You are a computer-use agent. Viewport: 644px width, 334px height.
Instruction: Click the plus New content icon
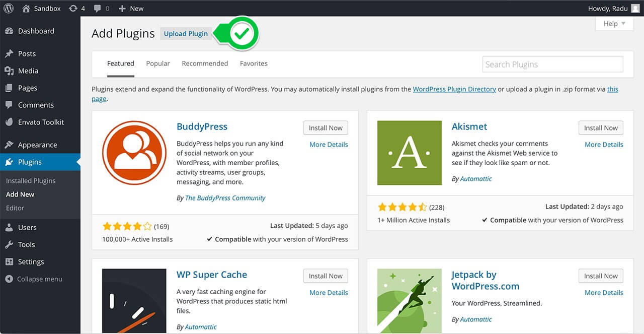tap(122, 8)
